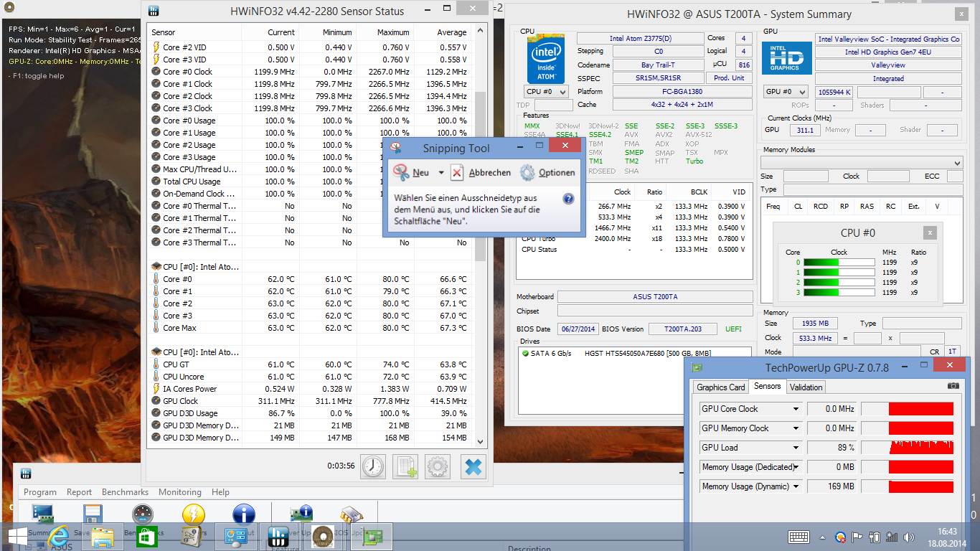Click the Intel Atom CPU logo

547,59
